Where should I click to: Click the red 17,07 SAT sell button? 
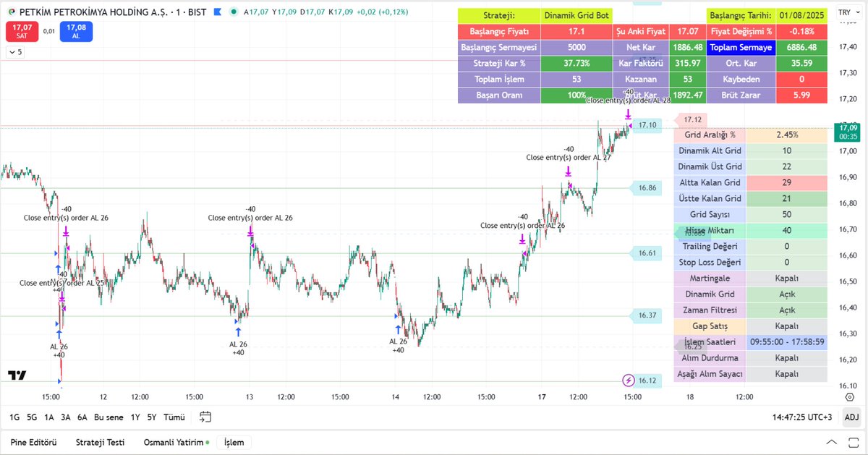coord(22,31)
